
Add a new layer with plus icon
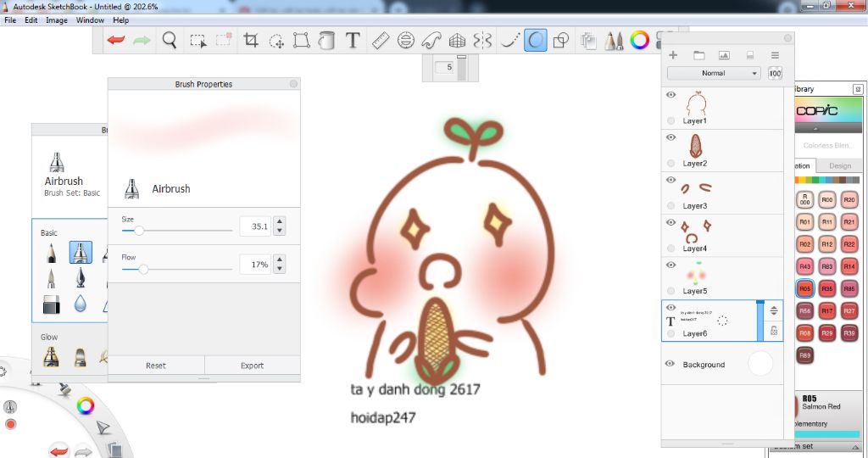673,55
